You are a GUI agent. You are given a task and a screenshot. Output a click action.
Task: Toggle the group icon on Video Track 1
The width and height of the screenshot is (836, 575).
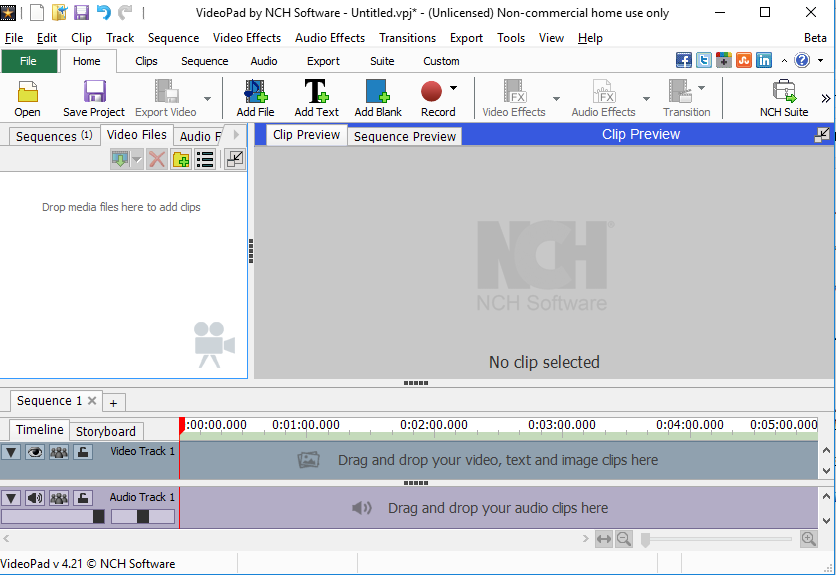[x=59, y=452]
